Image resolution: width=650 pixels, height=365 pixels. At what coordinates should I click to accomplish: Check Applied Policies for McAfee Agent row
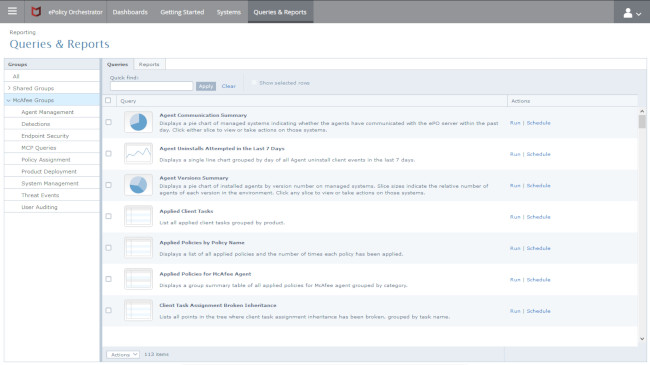[x=109, y=279]
